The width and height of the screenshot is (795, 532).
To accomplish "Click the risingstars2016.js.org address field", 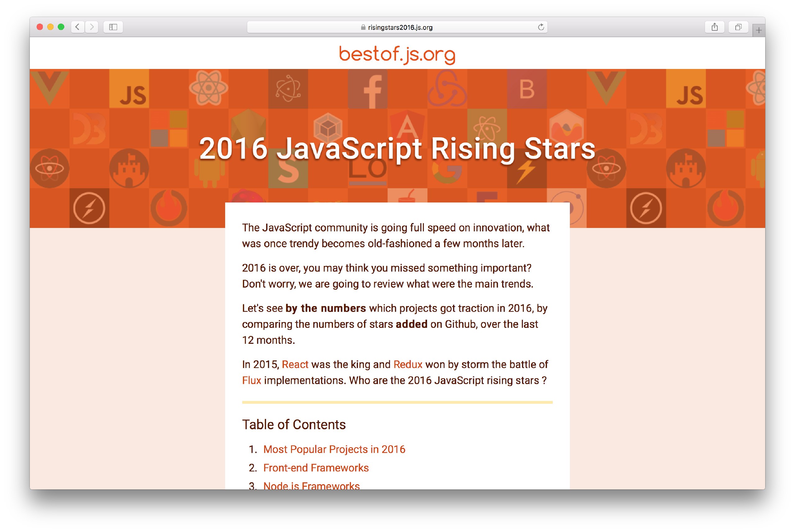I will 397,27.
